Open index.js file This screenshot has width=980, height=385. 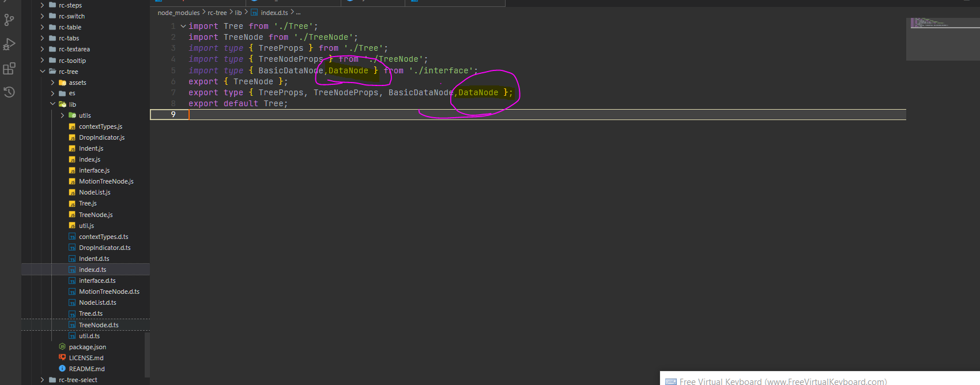89,159
